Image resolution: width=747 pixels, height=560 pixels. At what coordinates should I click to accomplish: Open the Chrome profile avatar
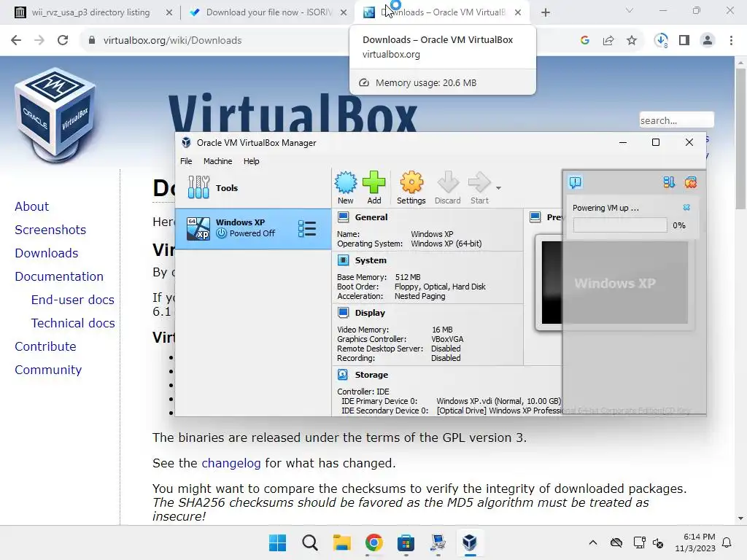(x=708, y=41)
